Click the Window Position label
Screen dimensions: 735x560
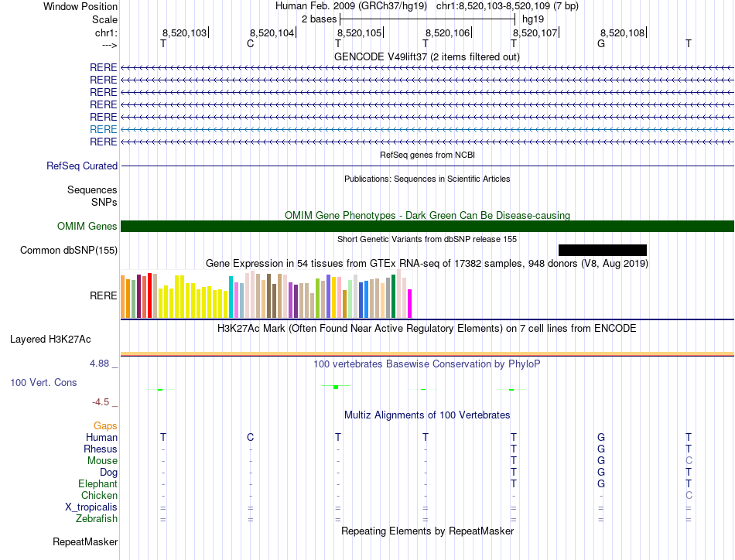pos(80,6)
